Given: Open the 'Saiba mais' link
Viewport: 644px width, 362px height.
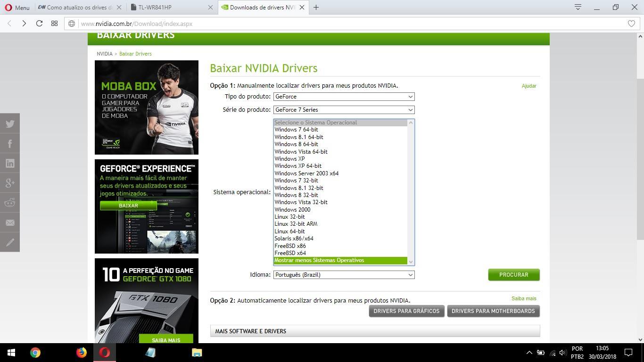Looking at the screenshot, I should click(524, 298).
